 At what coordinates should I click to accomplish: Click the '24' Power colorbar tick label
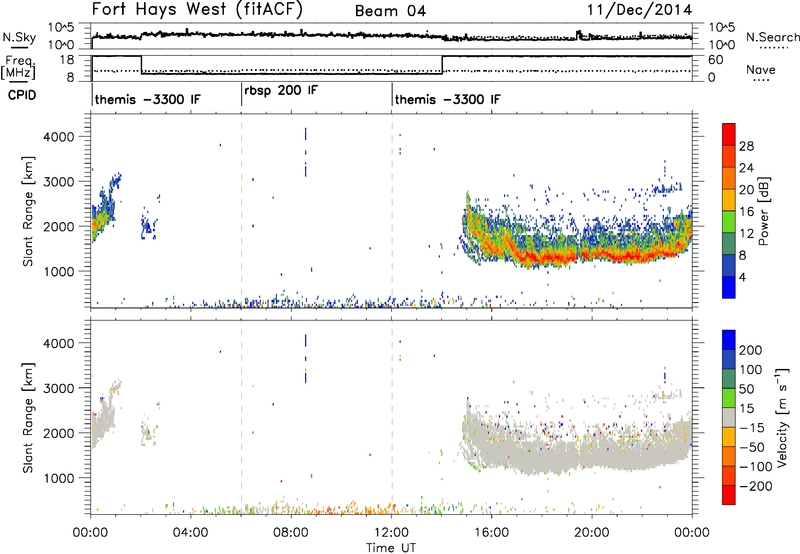click(x=746, y=168)
